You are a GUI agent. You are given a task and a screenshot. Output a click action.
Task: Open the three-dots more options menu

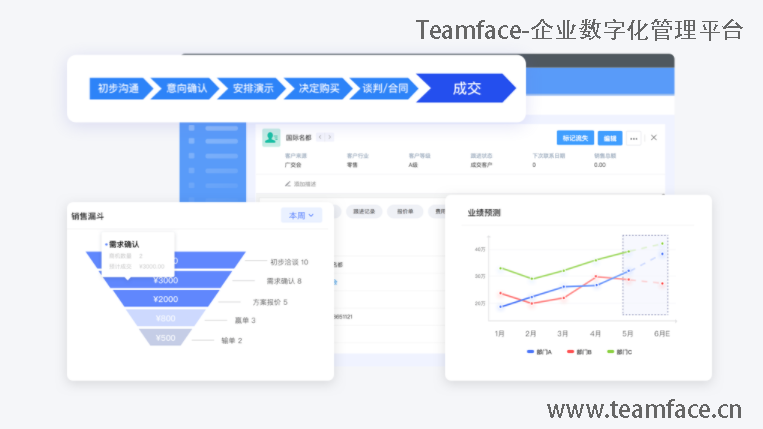point(633,138)
